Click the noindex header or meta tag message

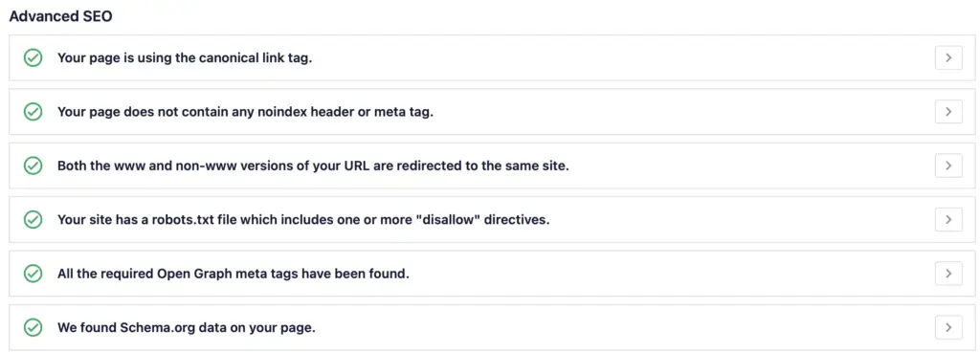(x=245, y=113)
